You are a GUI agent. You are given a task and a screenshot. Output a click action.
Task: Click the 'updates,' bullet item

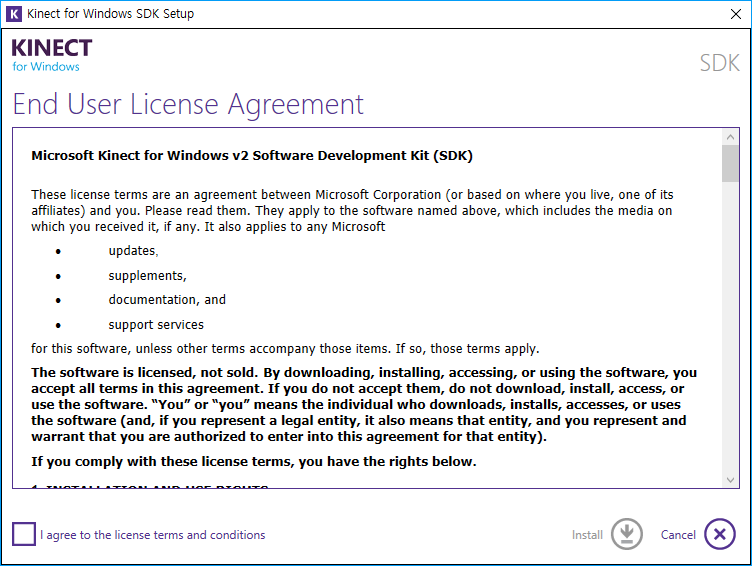coord(133,251)
